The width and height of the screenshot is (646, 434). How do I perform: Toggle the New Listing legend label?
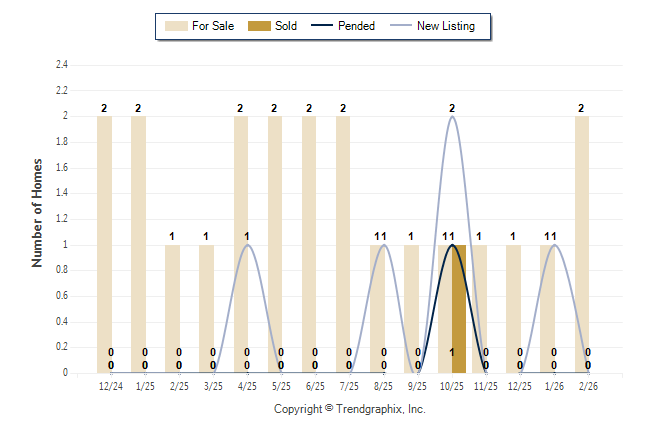point(446,26)
